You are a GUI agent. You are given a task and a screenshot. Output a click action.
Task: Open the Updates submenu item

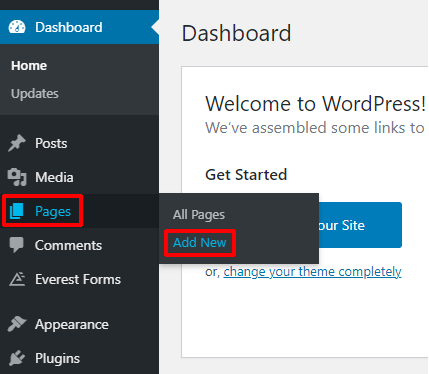coord(35,94)
